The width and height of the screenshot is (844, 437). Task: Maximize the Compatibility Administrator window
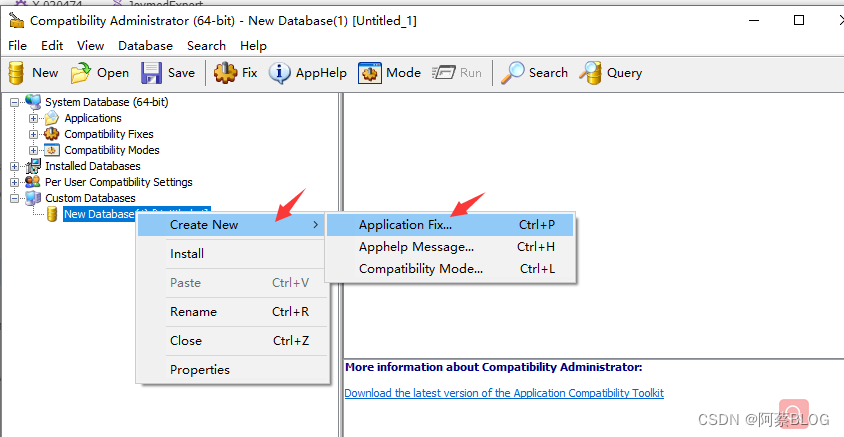pos(799,20)
